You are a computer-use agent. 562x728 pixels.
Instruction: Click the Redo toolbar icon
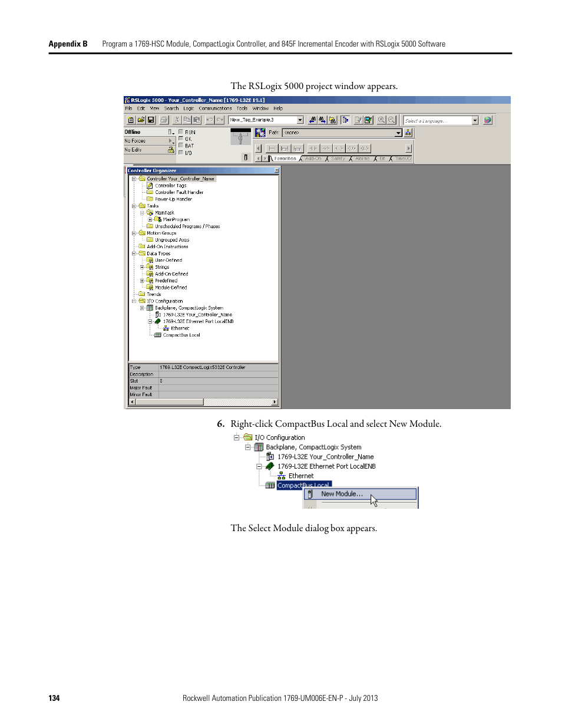(220, 120)
